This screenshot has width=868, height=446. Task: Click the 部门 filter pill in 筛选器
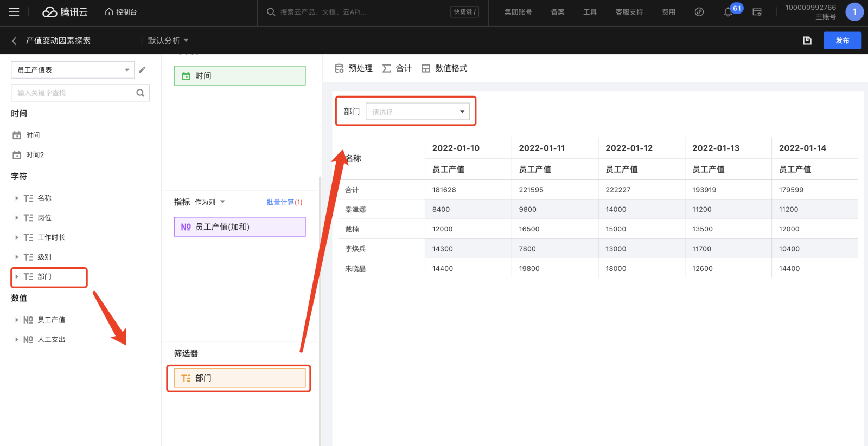[240, 378]
